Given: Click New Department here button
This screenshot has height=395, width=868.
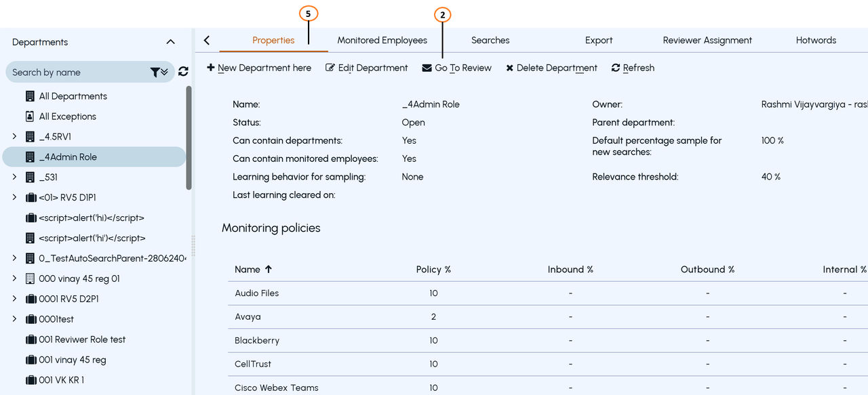Looking at the screenshot, I should pyautogui.click(x=259, y=68).
